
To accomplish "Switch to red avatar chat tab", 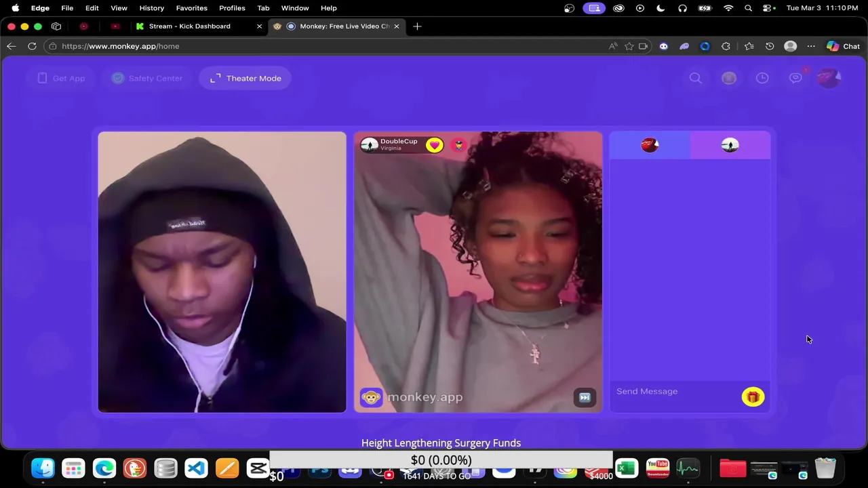I will pyautogui.click(x=650, y=145).
